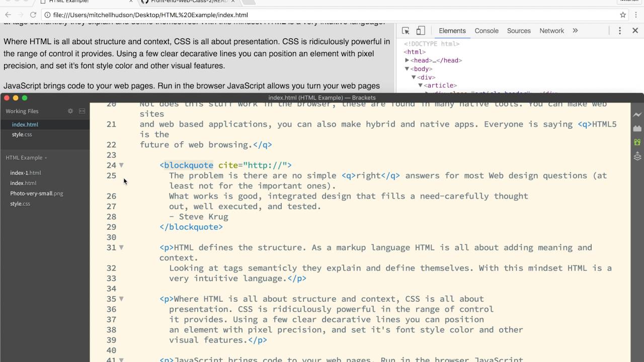Open the Chrome three-dot menu

tap(636, 15)
